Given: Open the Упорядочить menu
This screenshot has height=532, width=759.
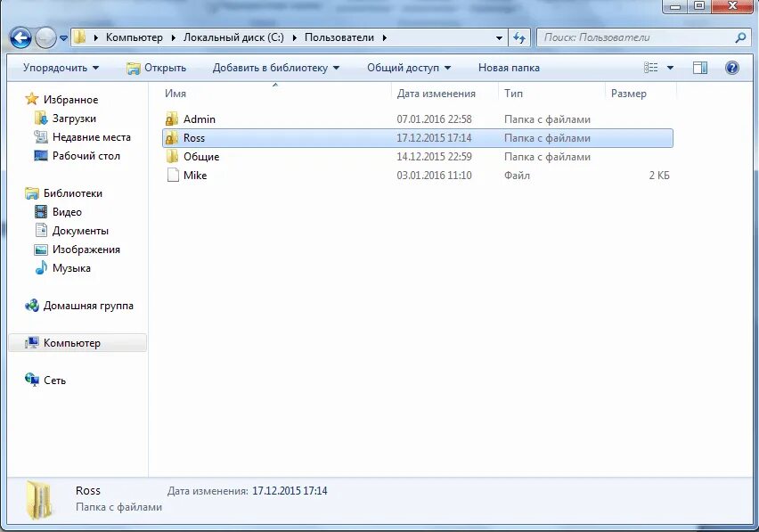Looking at the screenshot, I should (61, 68).
